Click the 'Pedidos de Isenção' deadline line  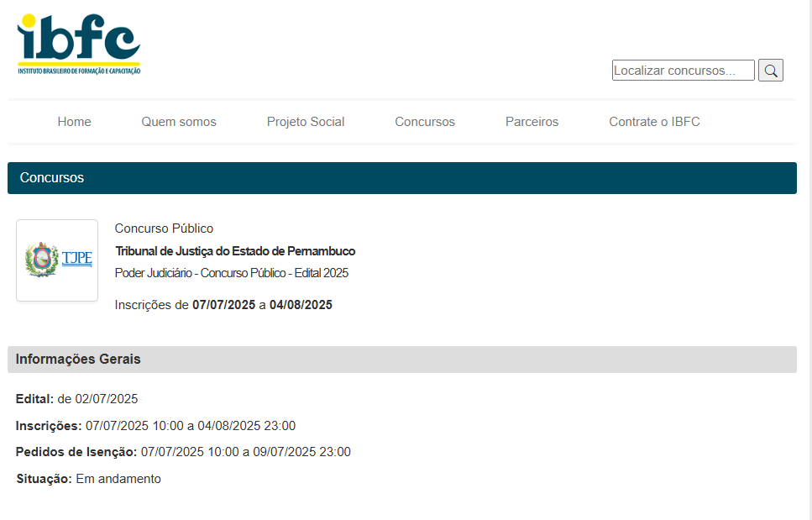pyautogui.click(x=183, y=452)
